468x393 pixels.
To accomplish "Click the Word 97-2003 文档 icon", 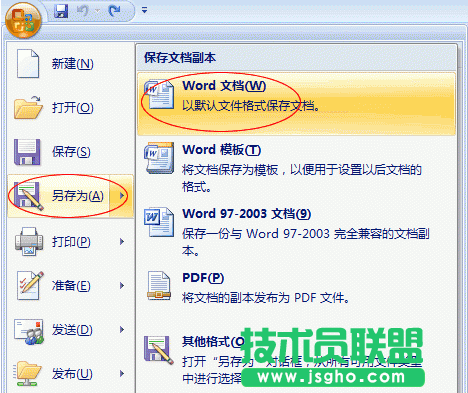I will 159,222.
